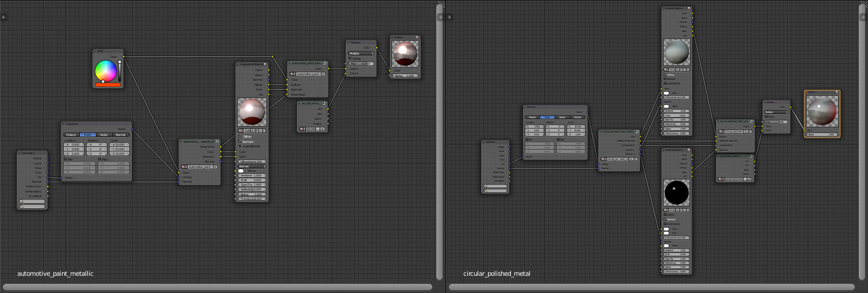Screen dimensions: 868x293
Task: Toggle Clamp checkbox in left Multiply node
Action: [x=351, y=58]
